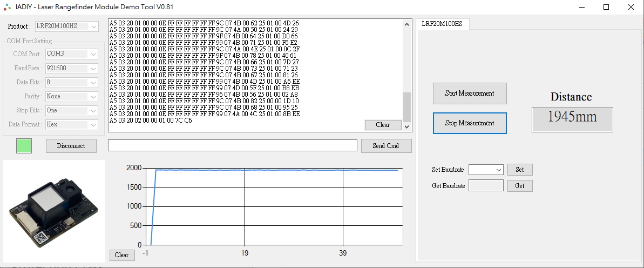The height and width of the screenshot is (268, 644).
Task: Focus the command input text field
Action: point(232,146)
